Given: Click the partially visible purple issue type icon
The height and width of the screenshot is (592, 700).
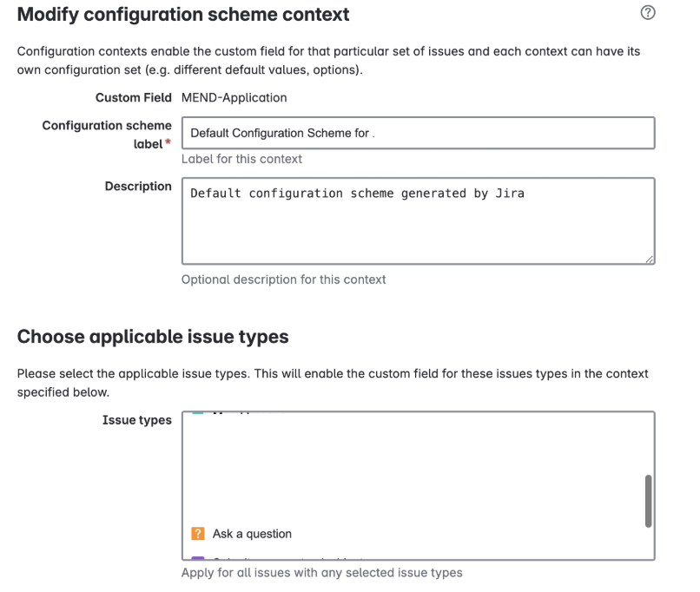Looking at the screenshot, I should tap(198, 559).
